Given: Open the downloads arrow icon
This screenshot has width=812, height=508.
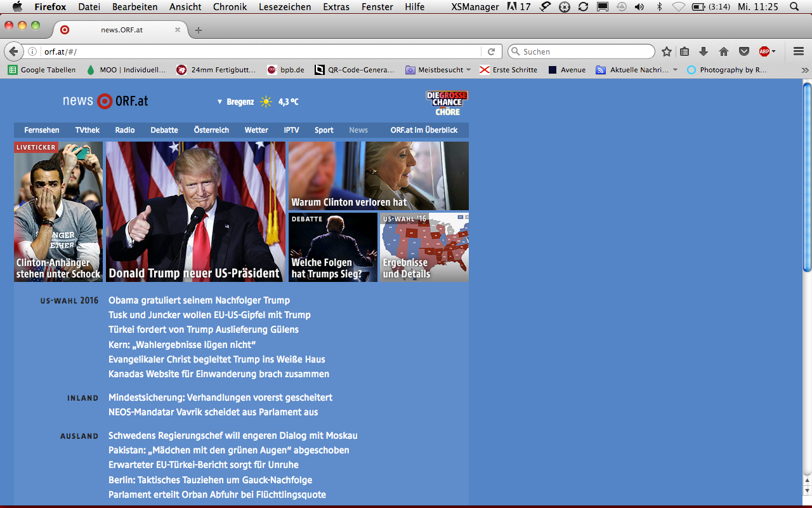Looking at the screenshot, I should point(704,51).
